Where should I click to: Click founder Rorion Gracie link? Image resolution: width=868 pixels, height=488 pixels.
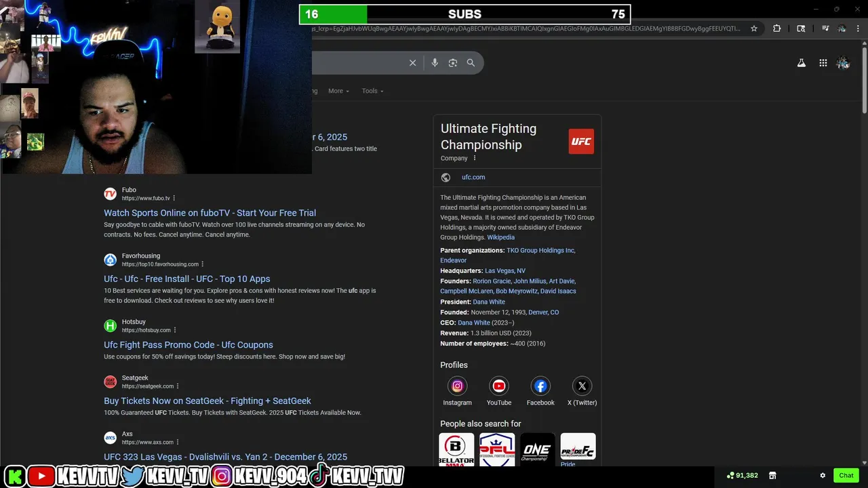[x=492, y=281]
